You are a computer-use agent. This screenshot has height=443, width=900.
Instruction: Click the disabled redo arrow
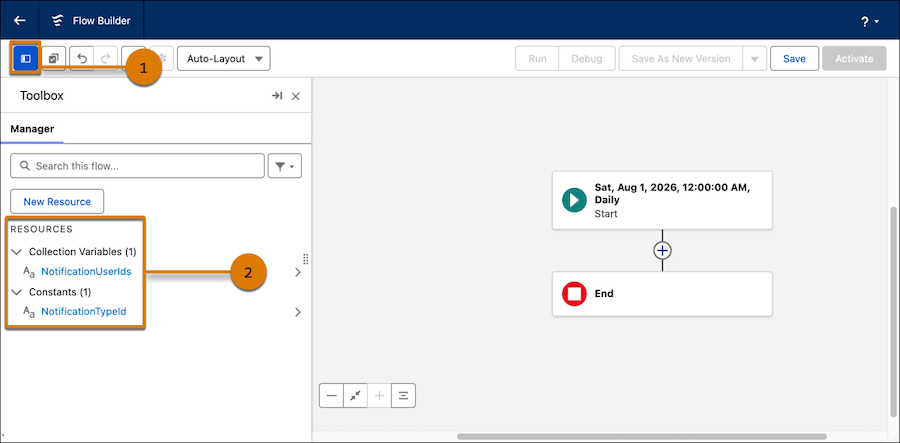(106, 59)
